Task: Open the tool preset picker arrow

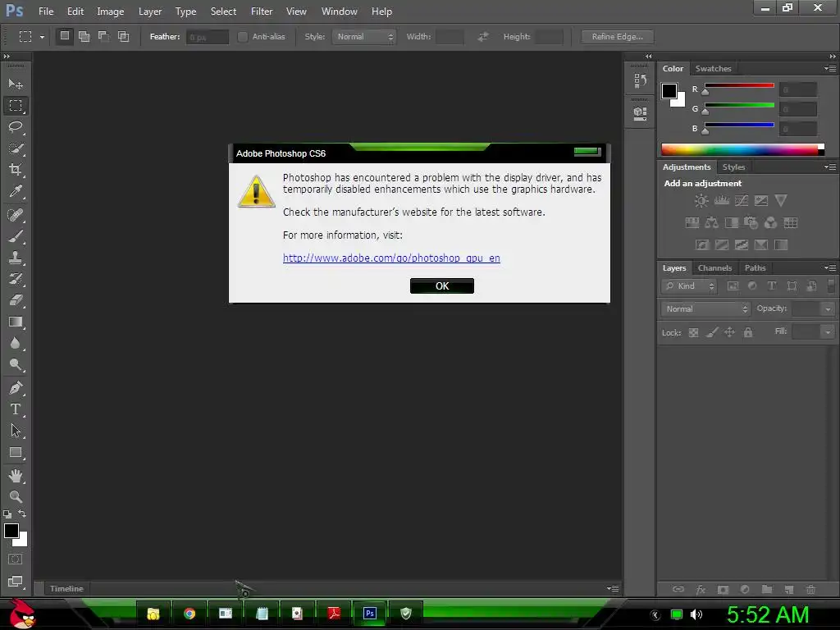Action: click(x=42, y=37)
